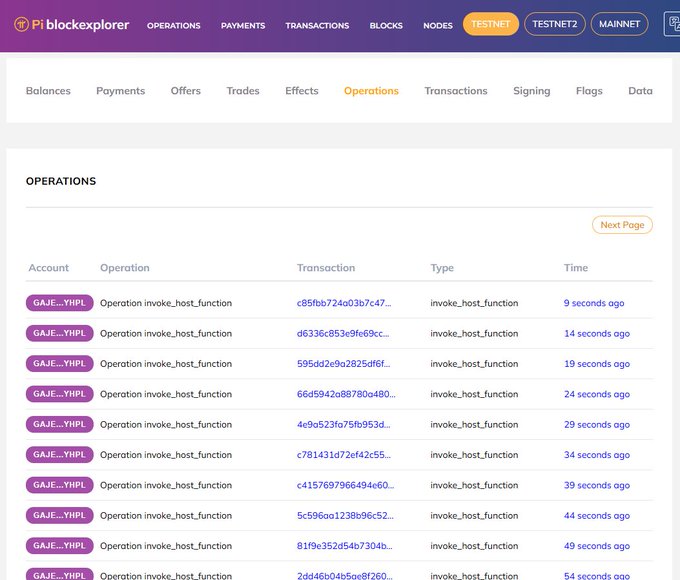This screenshot has width=680, height=580.
Task: Click the 9 seconds ago timestamp
Action: pos(594,303)
